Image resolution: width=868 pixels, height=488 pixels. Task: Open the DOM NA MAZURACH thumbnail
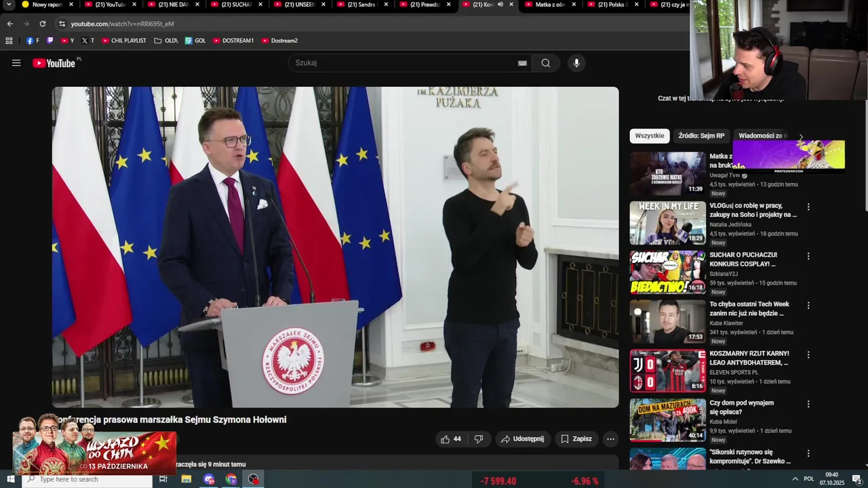(668, 420)
